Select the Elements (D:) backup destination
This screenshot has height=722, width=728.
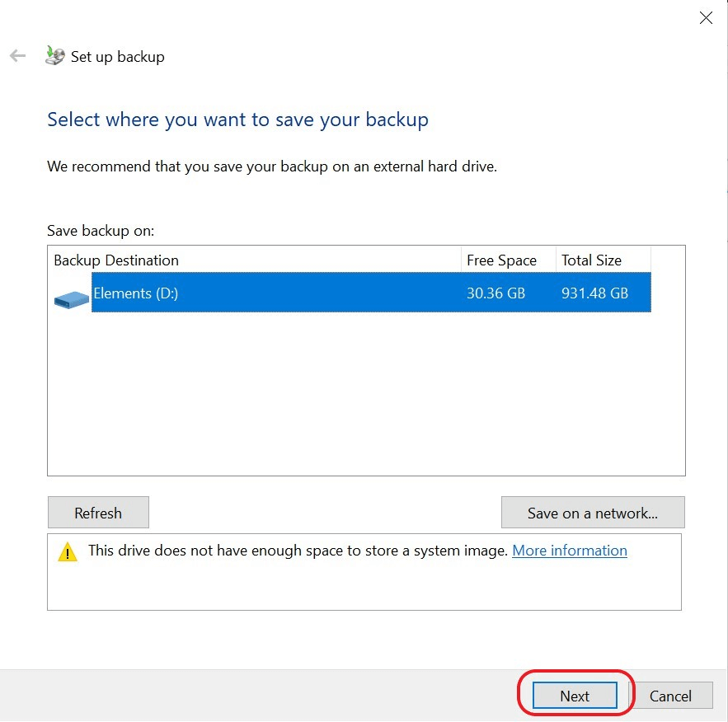(x=247, y=293)
